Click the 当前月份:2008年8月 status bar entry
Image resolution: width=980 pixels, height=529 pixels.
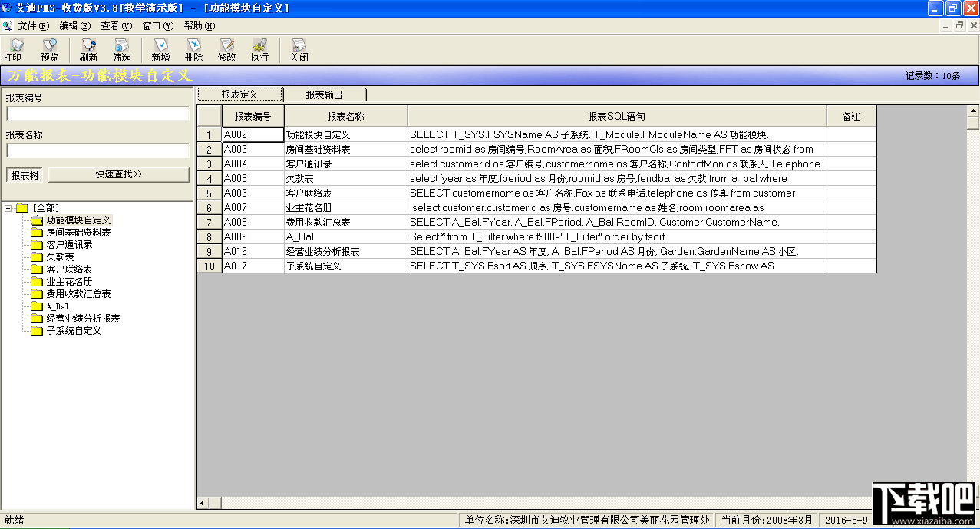[x=767, y=520]
